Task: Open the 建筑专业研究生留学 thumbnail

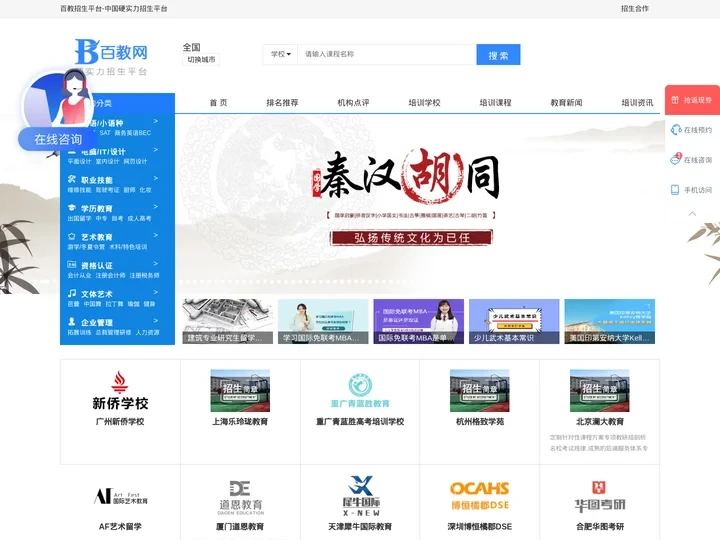Action: point(228,321)
